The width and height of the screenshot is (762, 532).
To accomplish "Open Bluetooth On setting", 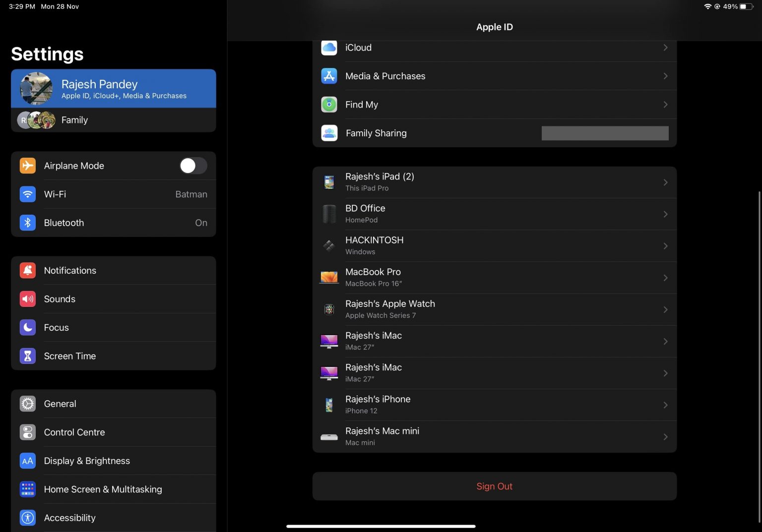I will [x=114, y=223].
